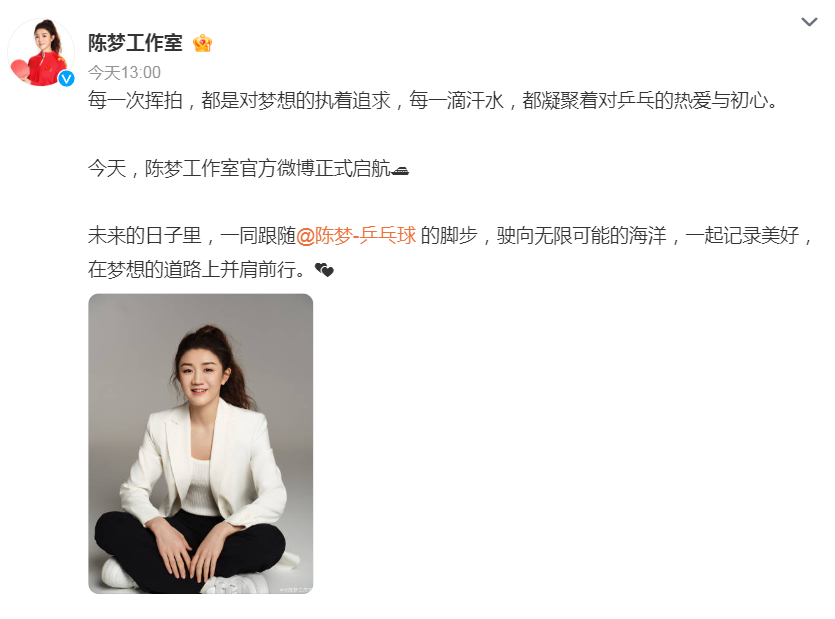Click the black hearts emoji ending the post
The image size is (835, 619).
(x=324, y=270)
